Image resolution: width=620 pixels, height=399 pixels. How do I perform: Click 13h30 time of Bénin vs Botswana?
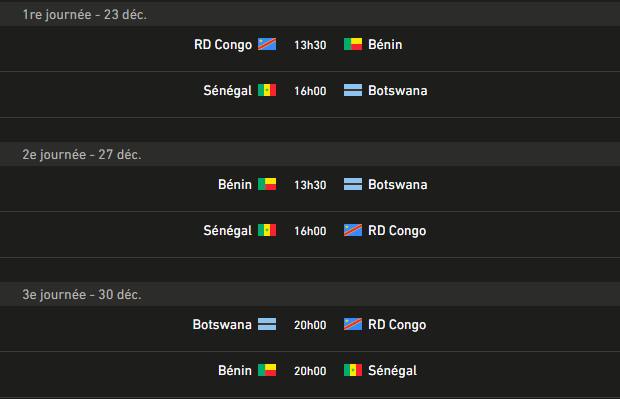coord(310,185)
